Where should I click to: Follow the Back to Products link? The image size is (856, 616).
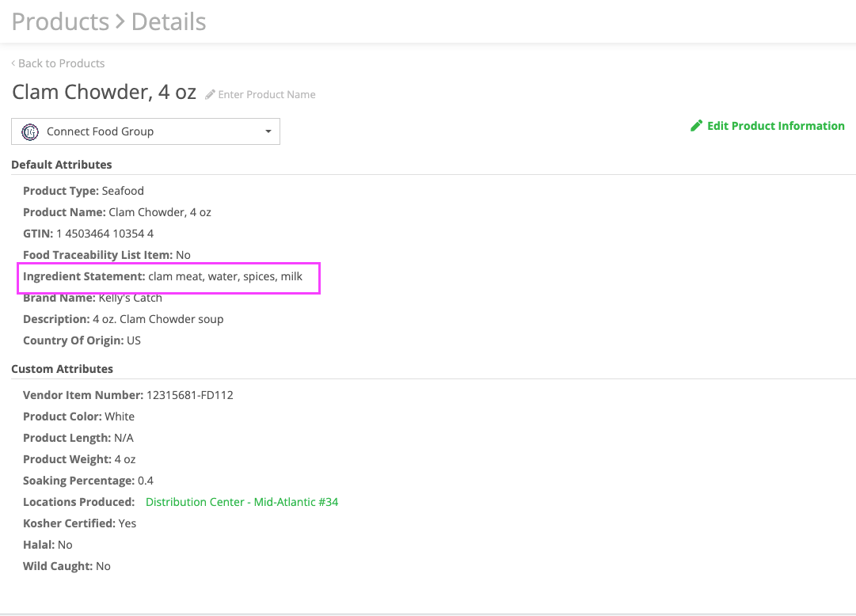click(61, 63)
